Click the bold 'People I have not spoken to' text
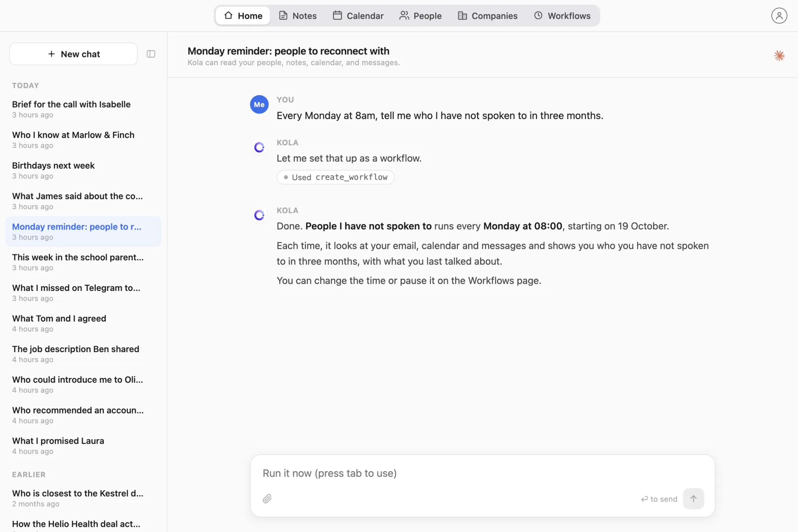Image resolution: width=798 pixels, height=532 pixels. (x=368, y=226)
